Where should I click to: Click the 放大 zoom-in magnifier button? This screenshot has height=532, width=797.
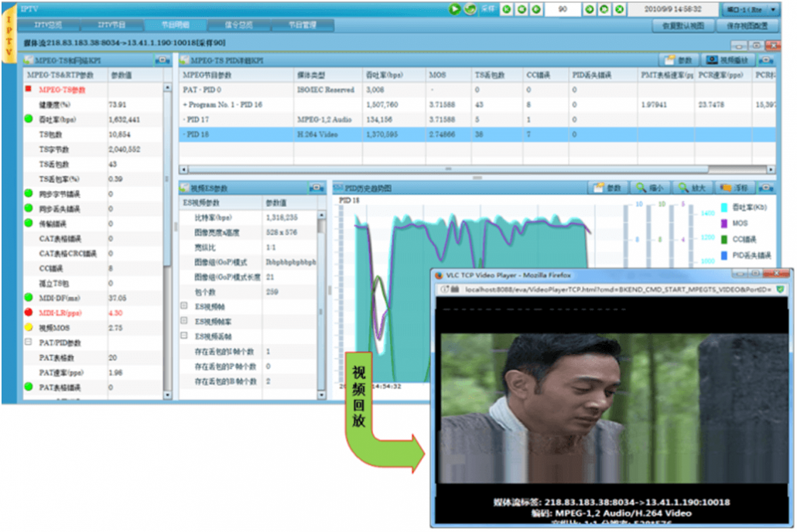(x=693, y=188)
